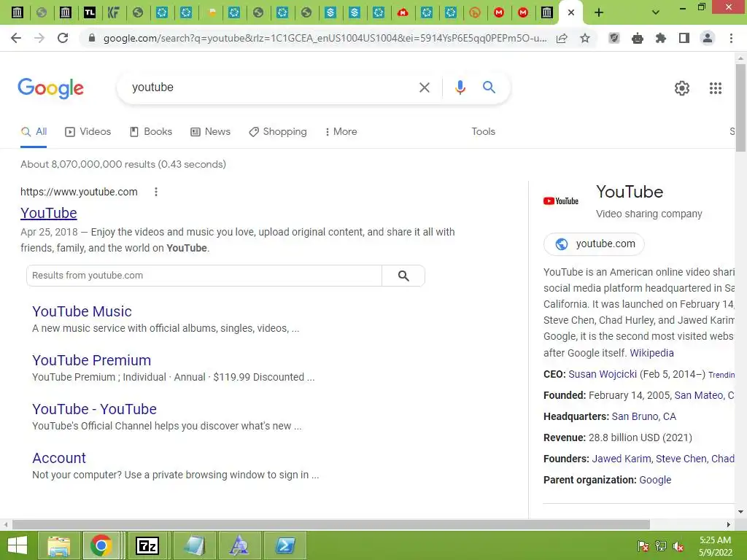
Task: Open the YouTube Music sitelink
Action: pyautogui.click(x=82, y=311)
